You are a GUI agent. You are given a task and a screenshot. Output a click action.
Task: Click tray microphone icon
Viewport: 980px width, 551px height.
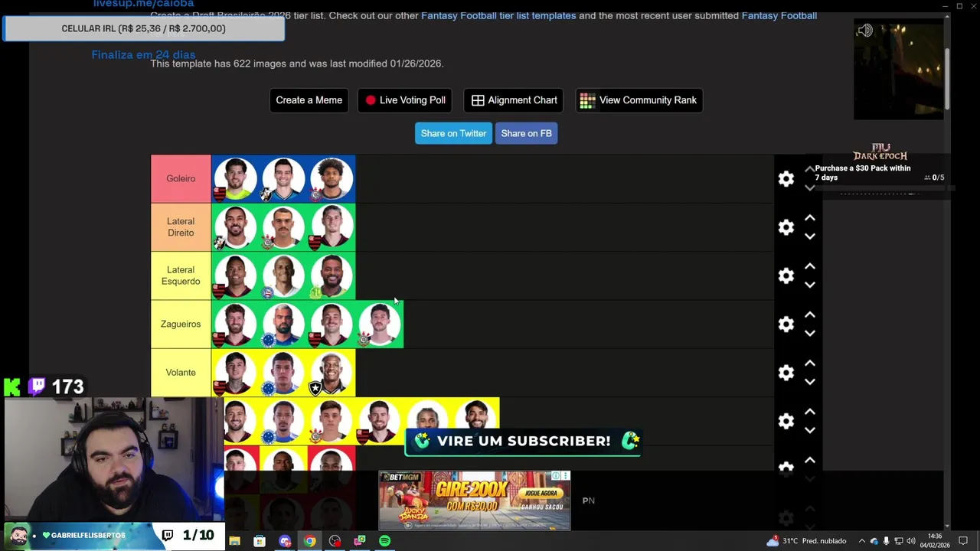click(886, 541)
